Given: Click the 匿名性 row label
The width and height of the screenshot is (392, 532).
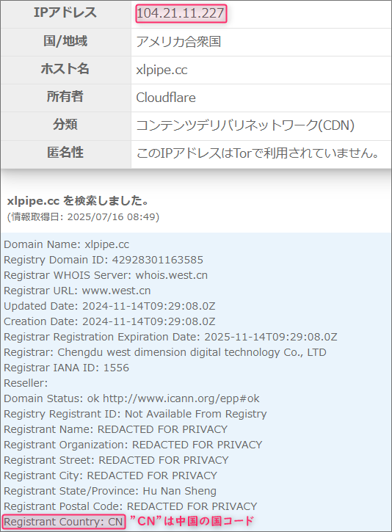Looking at the screenshot, I should pos(65,153).
